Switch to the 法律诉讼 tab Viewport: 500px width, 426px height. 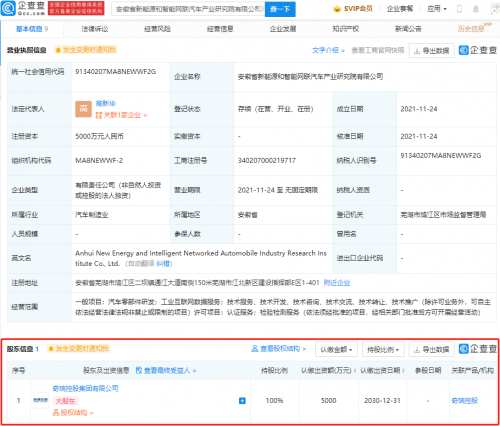[95, 29]
